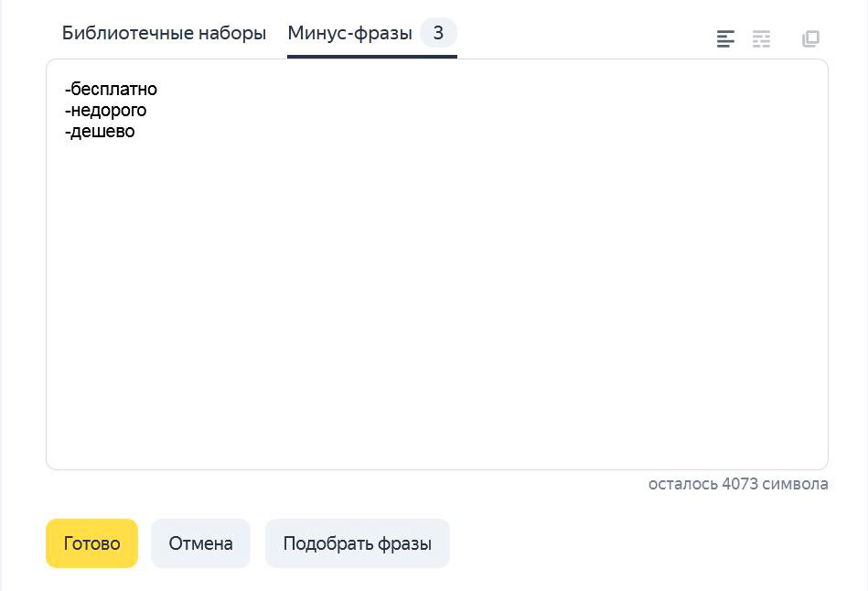
Task: Select the Минус-фразы tab
Action: point(350,33)
